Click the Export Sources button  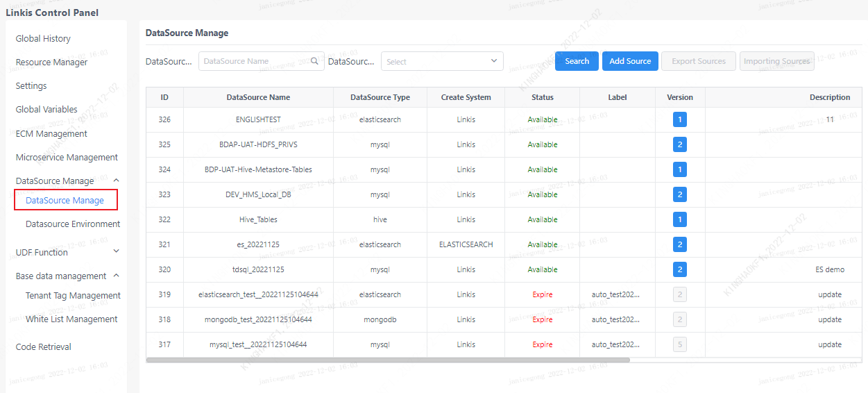pyautogui.click(x=698, y=61)
